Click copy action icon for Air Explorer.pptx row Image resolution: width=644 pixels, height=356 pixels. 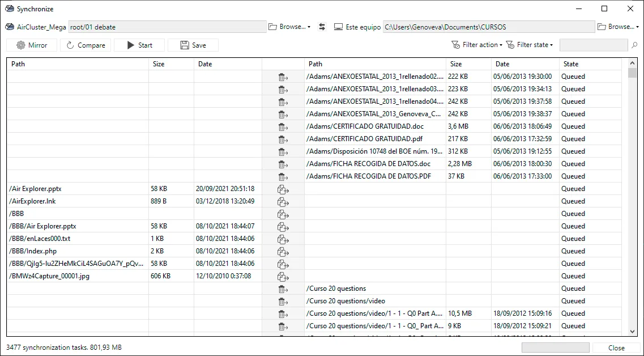pyautogui.click(x=283, y=189)
